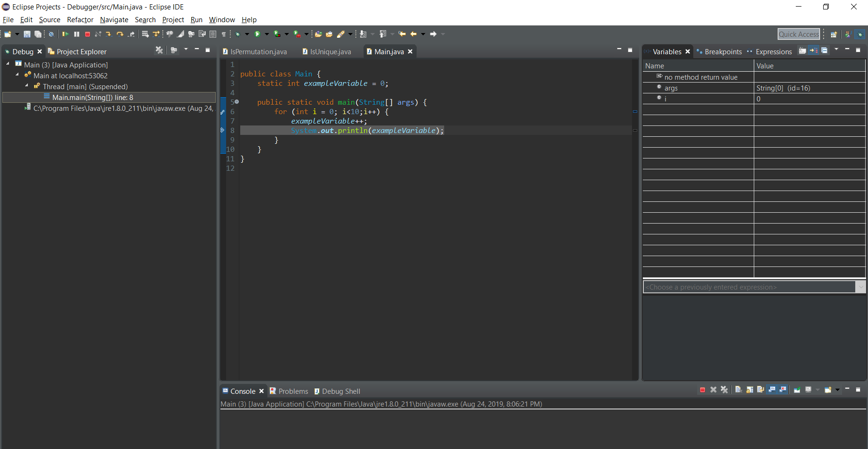Close the Main.java editor tab

point(410,51)
